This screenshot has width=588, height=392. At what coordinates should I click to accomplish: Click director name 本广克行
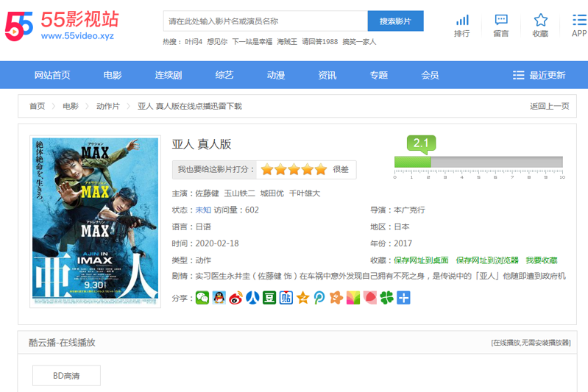[409, 210]
